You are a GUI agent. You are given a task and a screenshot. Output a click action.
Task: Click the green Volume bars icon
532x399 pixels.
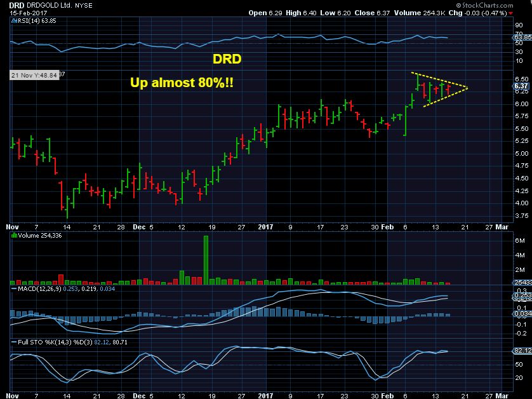(x=14, y=236)
